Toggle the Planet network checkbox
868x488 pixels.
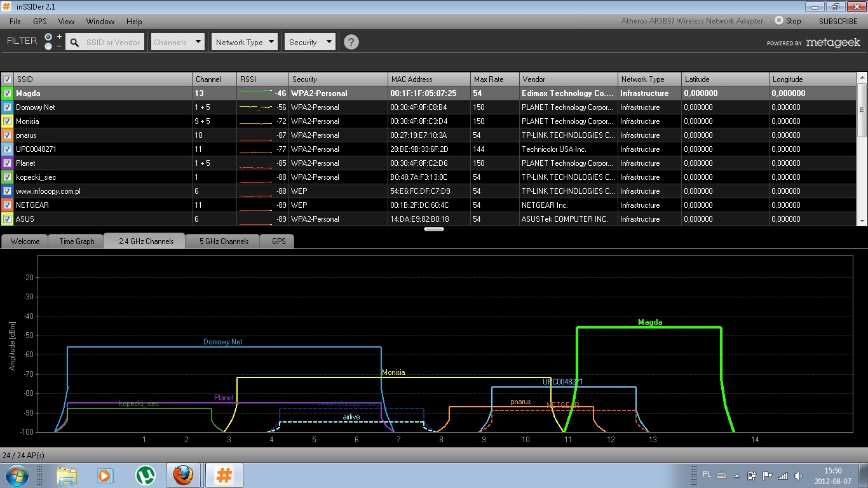7,163
